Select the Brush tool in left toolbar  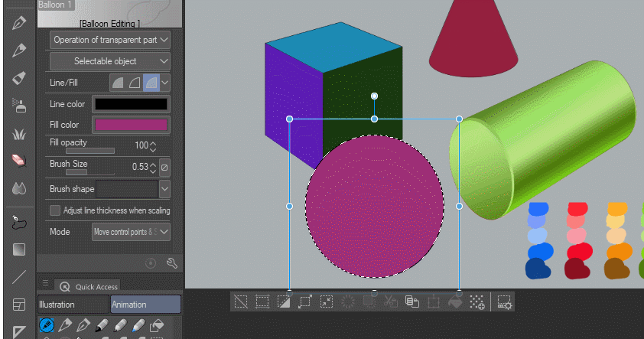19,78
